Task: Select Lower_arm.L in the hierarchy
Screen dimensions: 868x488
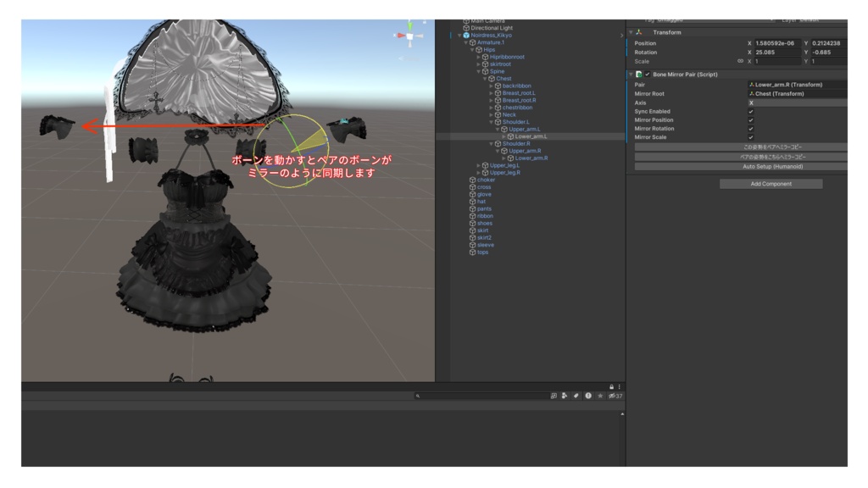Action: (531, 136)
